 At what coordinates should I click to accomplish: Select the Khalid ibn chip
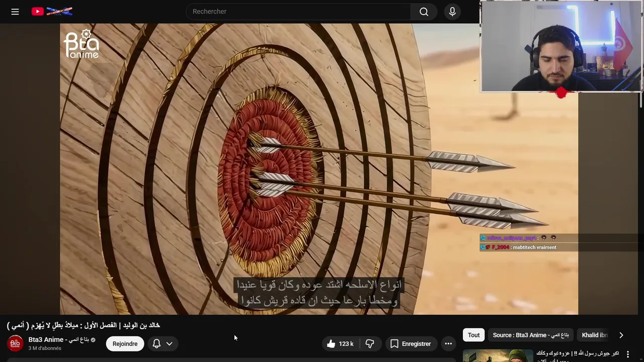click(595, 335)
